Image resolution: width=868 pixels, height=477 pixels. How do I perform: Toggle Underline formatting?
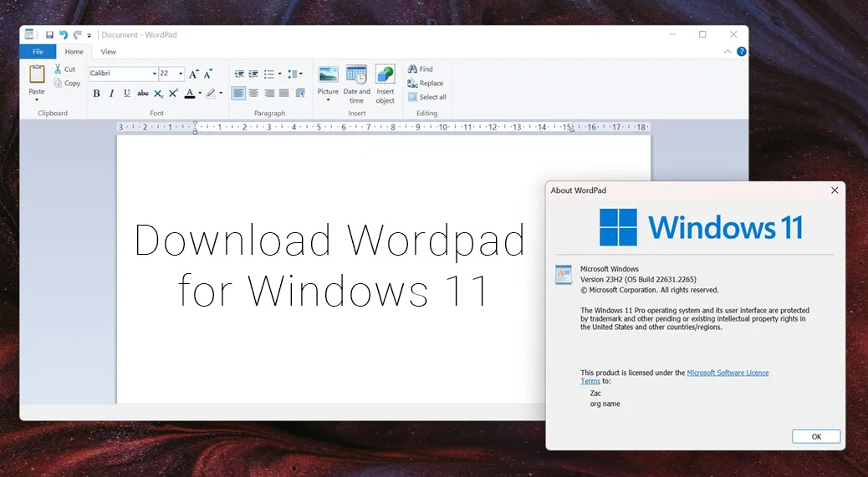point(126,94)
